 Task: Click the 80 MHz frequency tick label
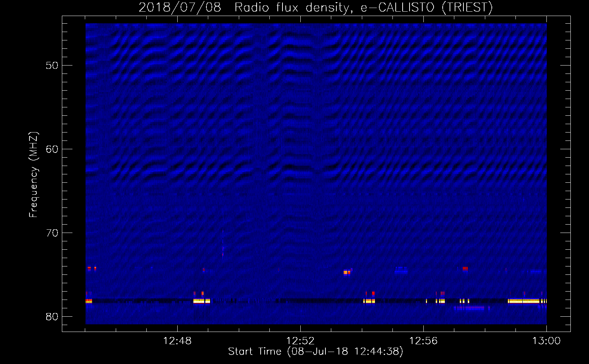tap(52, 317)
